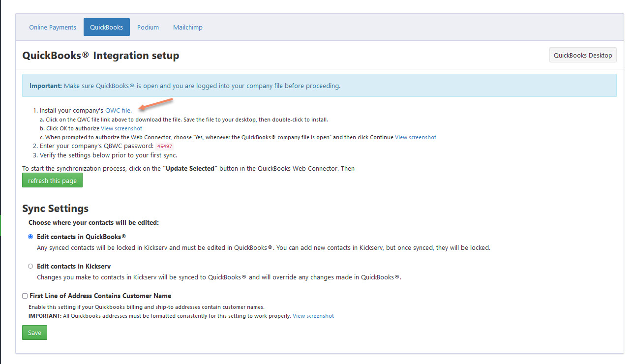Click the 'Update Selected' bold text
632x364 pixels.
pos(190,168)
